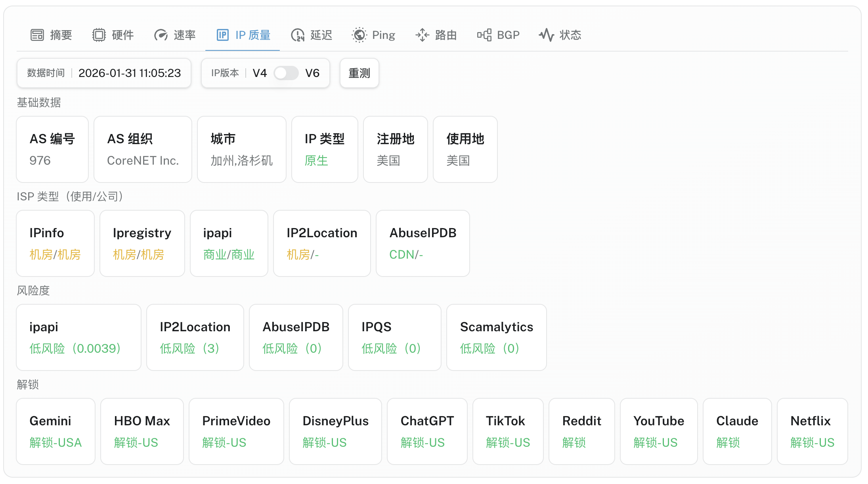Click the ChatGPT unlock card
The image size is (868, 484).
pos(427,431)
